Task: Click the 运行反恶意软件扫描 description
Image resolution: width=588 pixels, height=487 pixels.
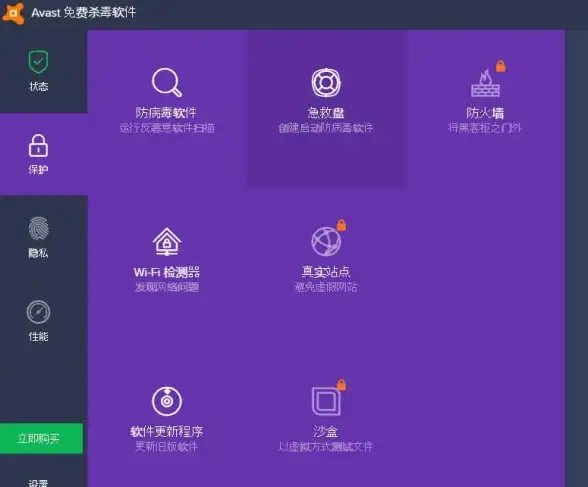Action: click(167, 128)
